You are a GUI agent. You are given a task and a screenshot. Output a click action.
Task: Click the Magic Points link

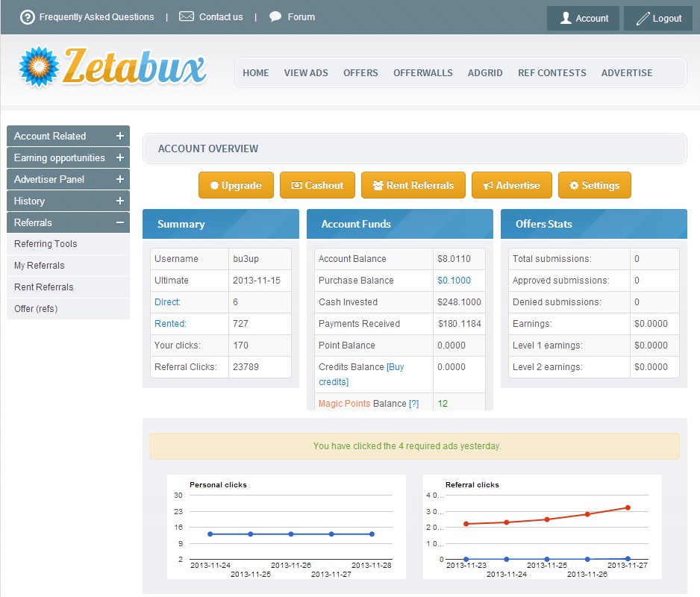(344, 404)
